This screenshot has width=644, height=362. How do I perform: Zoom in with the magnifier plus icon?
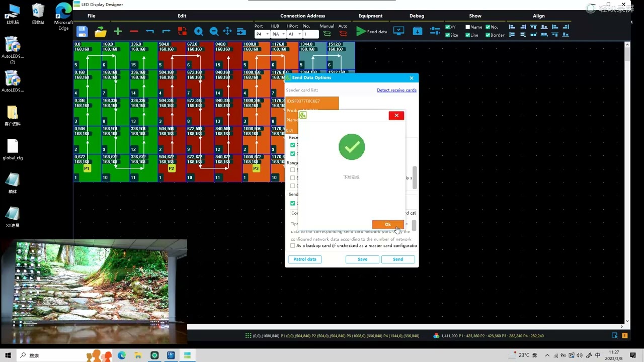click(199, 32)
